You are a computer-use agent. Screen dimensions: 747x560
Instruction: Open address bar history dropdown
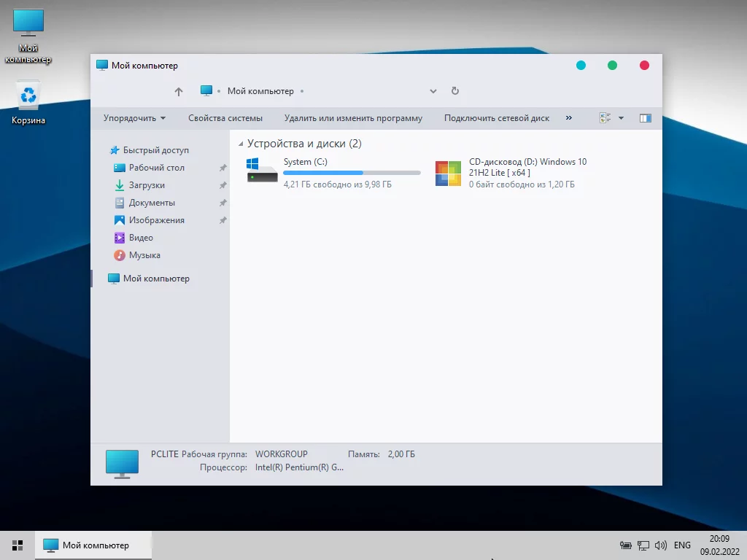click(433, 92)
